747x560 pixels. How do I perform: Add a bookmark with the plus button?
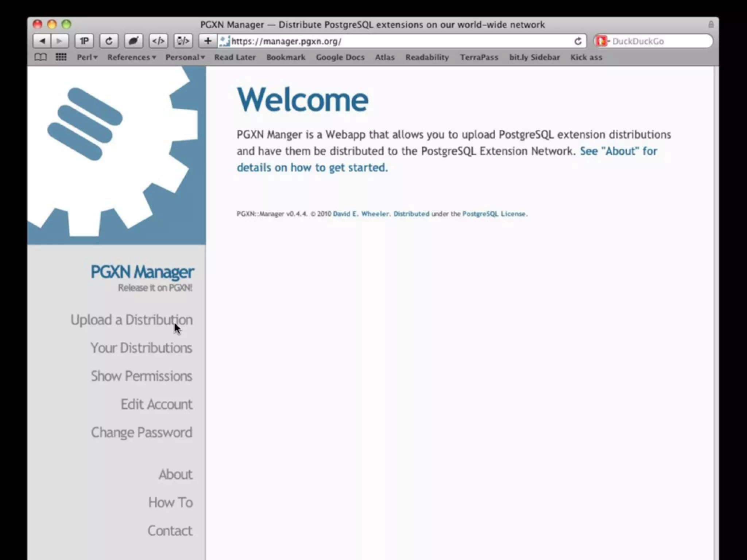click(208, 41)
